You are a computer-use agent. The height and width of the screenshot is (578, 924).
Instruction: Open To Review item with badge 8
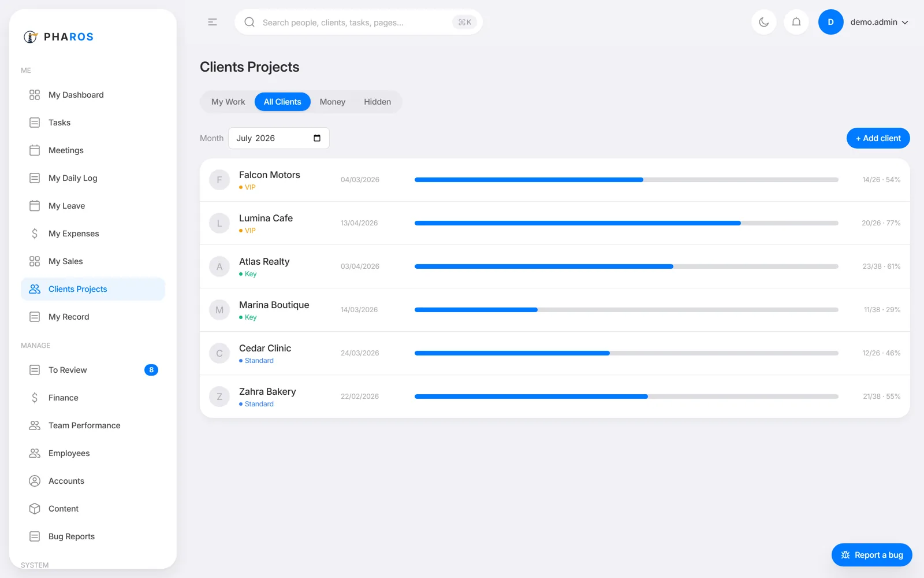click(x=93, y=370)
